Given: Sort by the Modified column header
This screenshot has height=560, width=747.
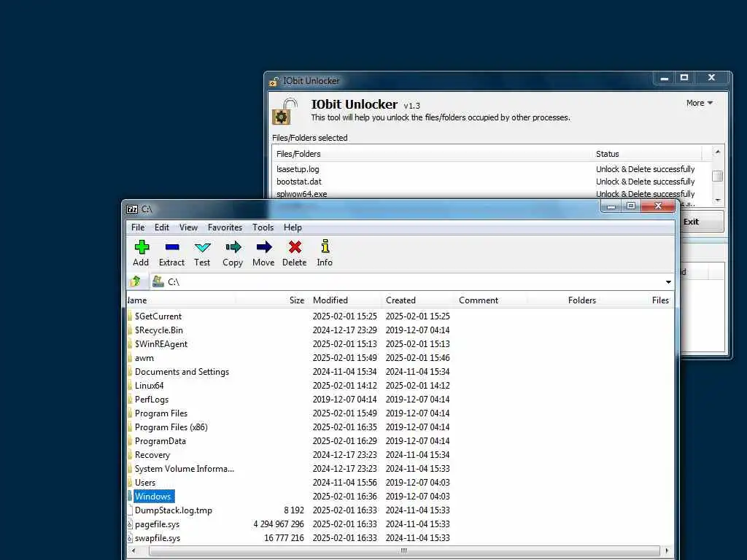Looking at the screenshot, I should click(x=345, y=300).
